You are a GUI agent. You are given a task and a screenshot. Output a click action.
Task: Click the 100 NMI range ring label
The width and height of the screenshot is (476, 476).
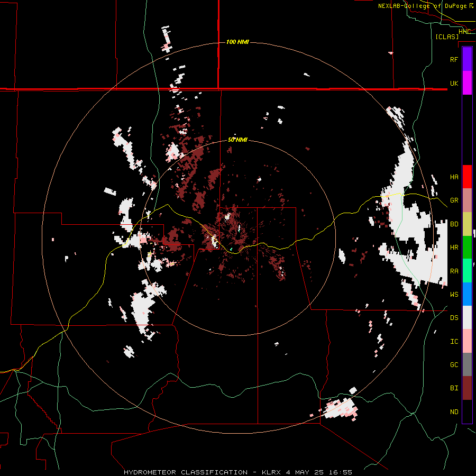[237, 42]
